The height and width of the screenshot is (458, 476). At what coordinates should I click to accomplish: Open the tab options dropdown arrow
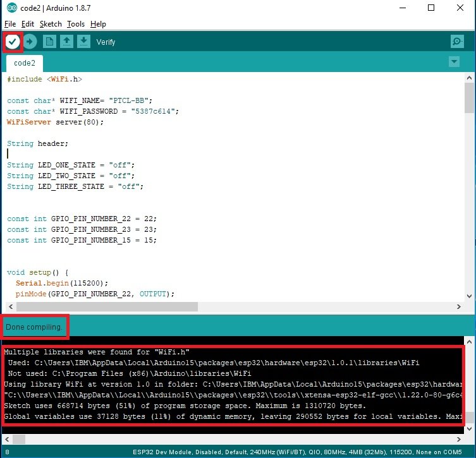pos(454,62)
